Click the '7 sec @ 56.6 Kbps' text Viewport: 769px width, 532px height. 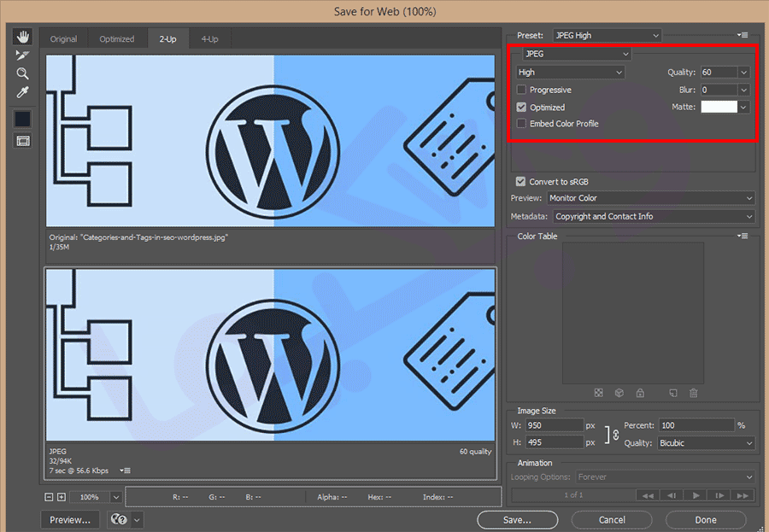pyautogui.click(x=79, y=471)
